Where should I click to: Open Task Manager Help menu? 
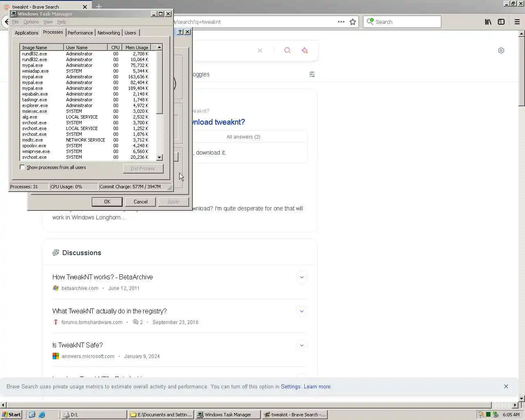pos(62,22)
